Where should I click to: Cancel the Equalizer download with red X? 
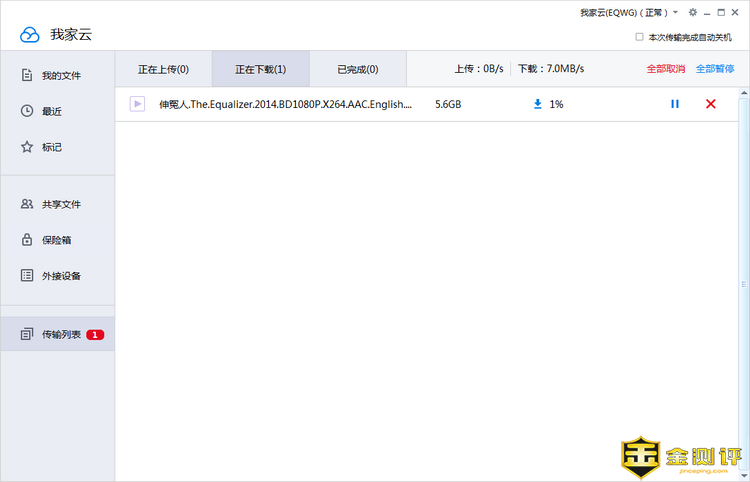point(710,104)
